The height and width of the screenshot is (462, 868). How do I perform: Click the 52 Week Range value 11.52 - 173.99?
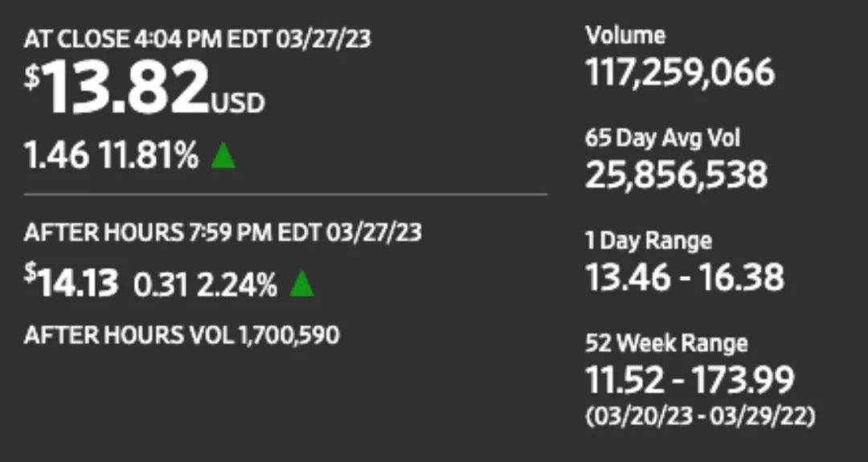[x=690, y=378]
